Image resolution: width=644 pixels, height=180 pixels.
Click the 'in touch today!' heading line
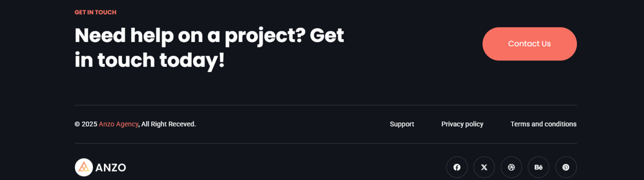[x=149, y=60]
